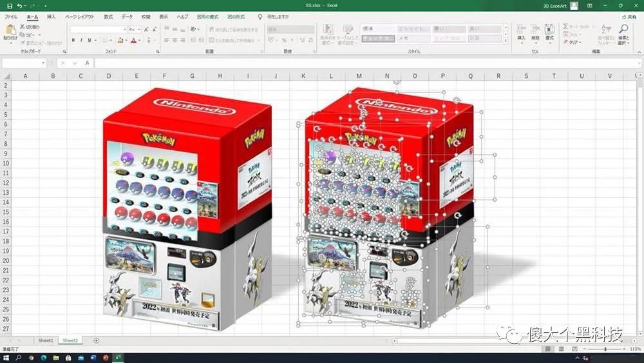The width and height of the screenshot is (644, 363).
Task: Open font color dropdown arrow
Action: [x=140, y=40]
